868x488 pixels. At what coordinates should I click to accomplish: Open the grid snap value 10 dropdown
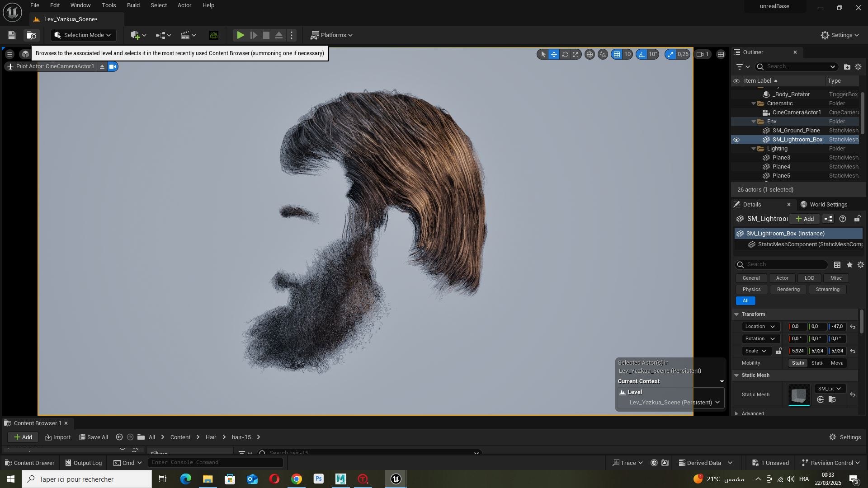(x=627, y=54)
